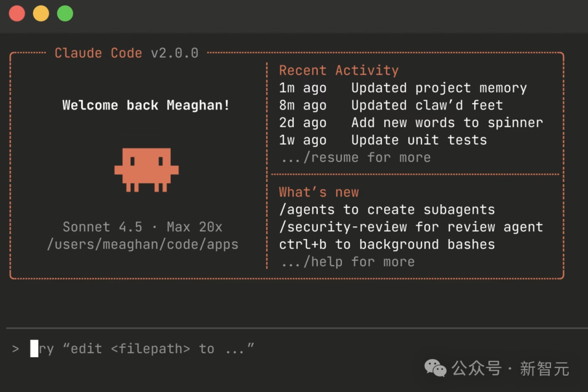Click the /users/meaghan/code/apps path
588x392 pixels.
tap(143, 244)
